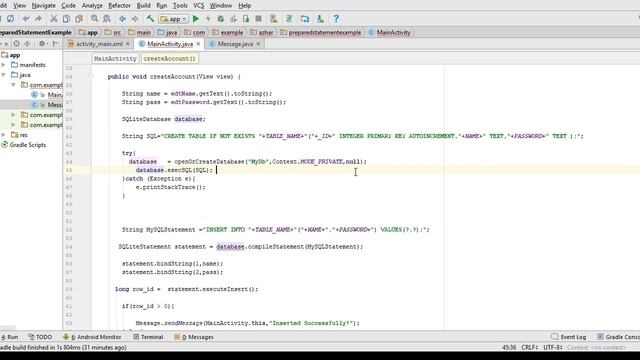The image size is (640, 360).
Task: Open the Build menu
Action: click(143, 6)
